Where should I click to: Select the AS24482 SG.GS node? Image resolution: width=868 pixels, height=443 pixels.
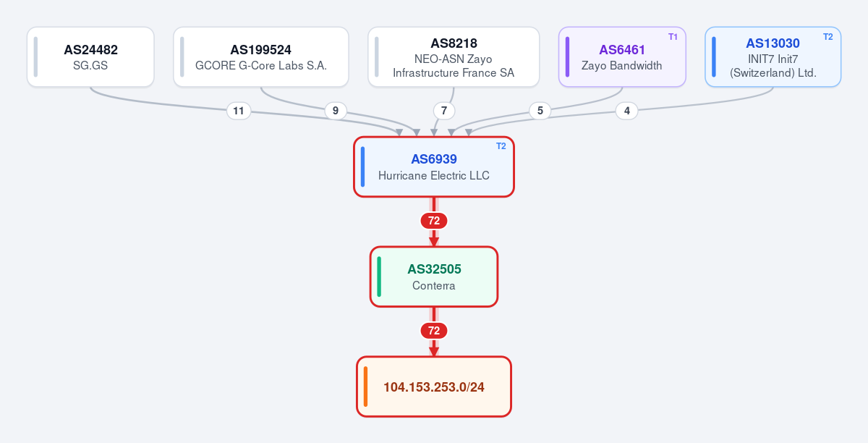pyautogui.click(x=90, y=57)
